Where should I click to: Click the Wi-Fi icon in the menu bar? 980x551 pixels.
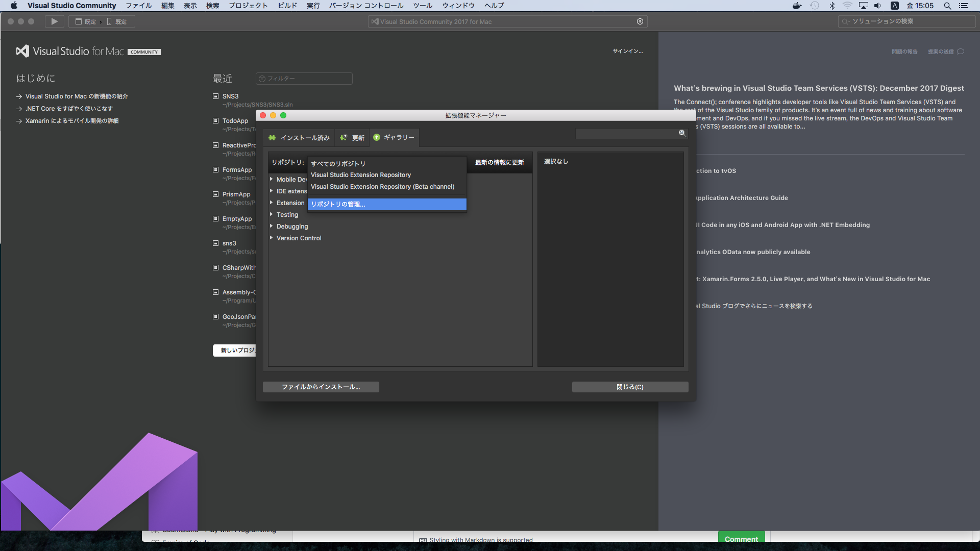coord(848,6)
